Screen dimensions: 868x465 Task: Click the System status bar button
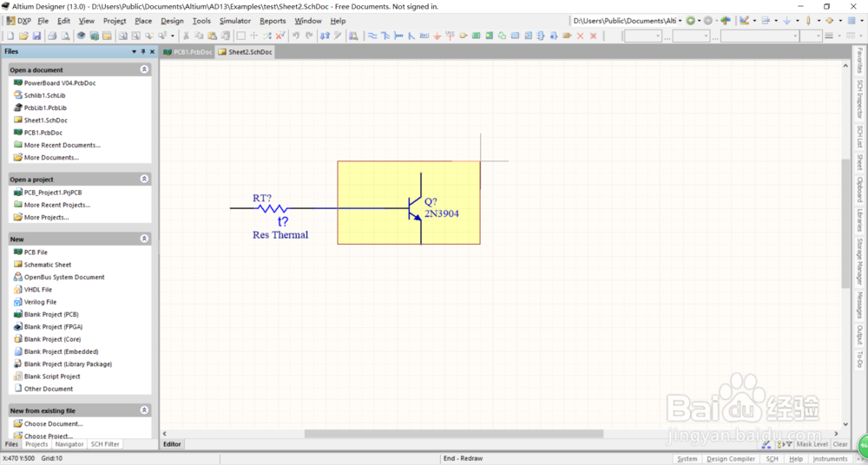click(x=687, y=459)
